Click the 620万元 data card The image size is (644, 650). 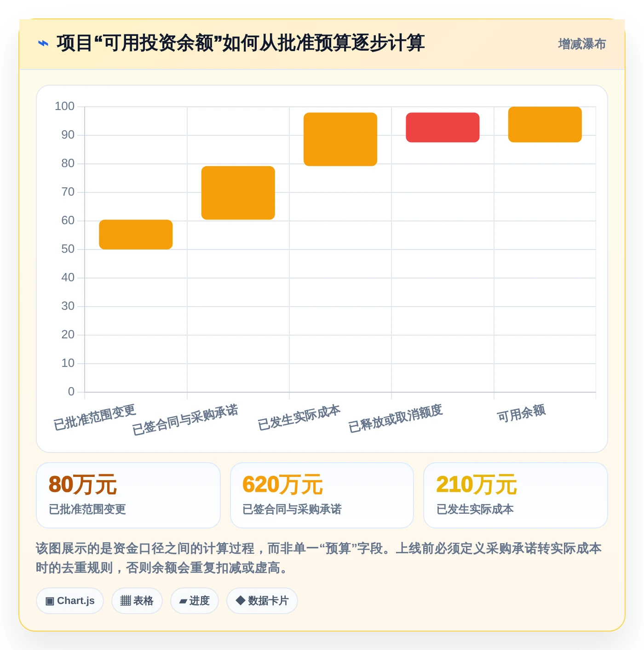[322, 495]
